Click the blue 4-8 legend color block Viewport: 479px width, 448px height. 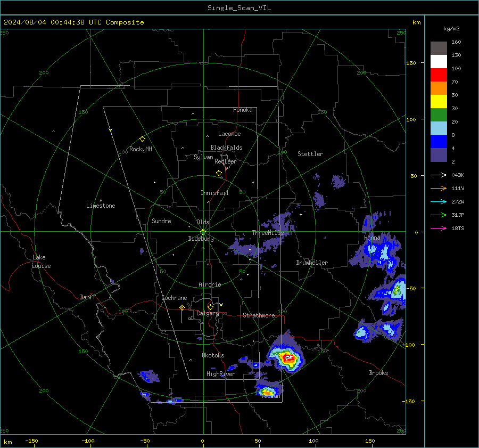click(x=439, y=141)
